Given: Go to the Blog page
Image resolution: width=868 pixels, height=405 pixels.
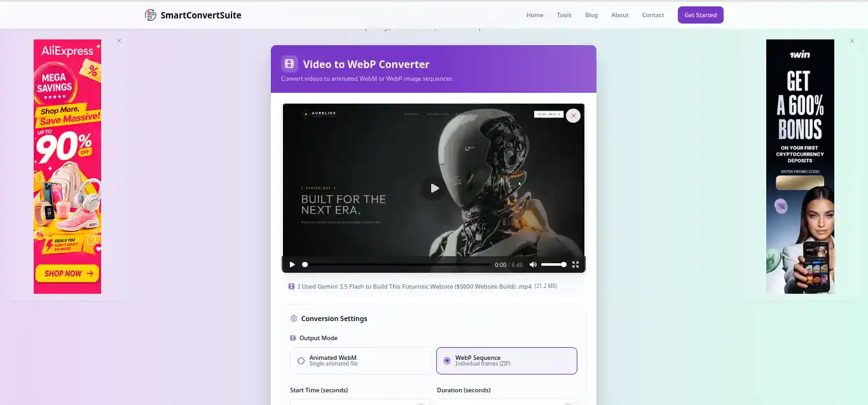Looking at the screenshot, I should click(591, 15).
